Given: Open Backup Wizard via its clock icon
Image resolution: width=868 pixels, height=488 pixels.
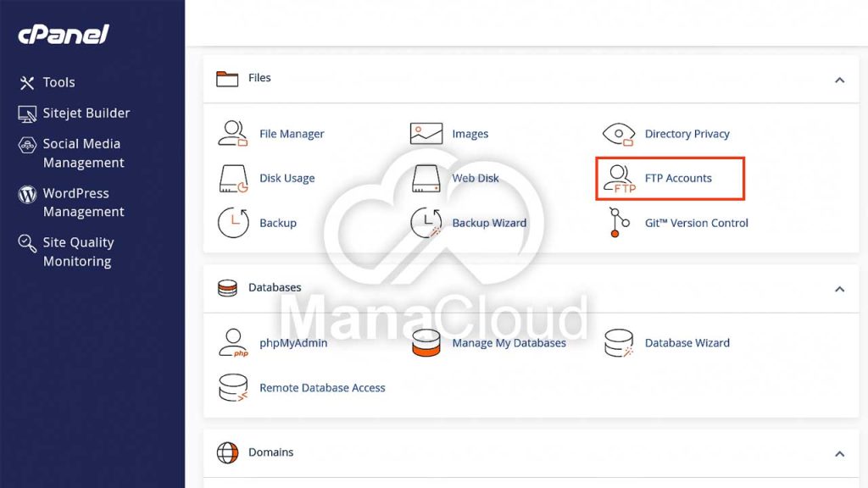Looking at the screenshot, I should tap(426, 223).
